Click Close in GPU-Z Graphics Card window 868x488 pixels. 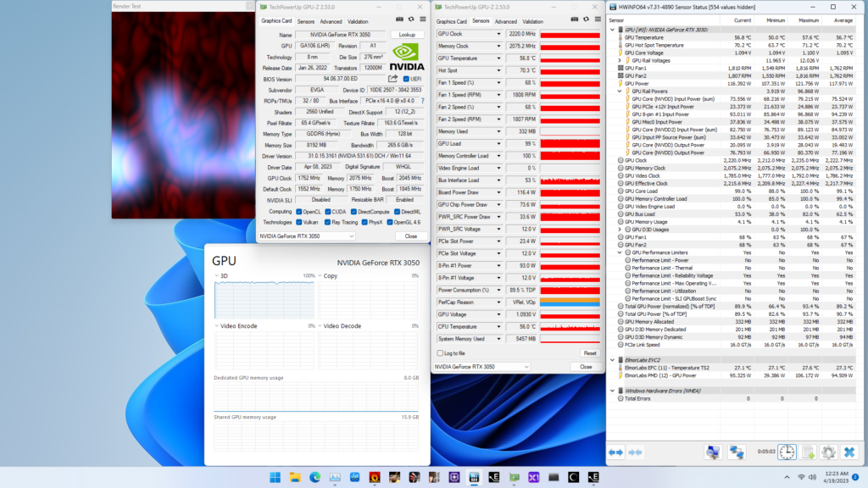click(411, 236)
